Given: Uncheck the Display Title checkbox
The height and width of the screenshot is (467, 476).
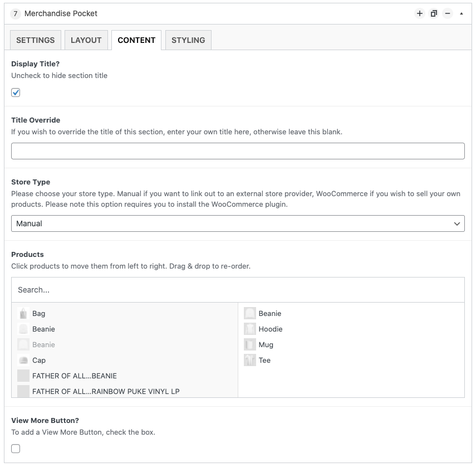Looking at the screenshot, I should tap(16, 93).
